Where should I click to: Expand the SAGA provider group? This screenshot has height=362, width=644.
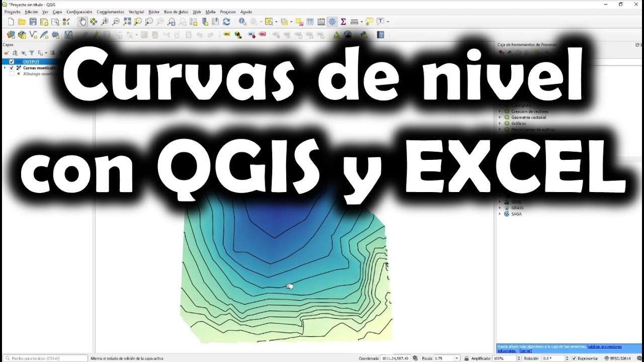500,214
